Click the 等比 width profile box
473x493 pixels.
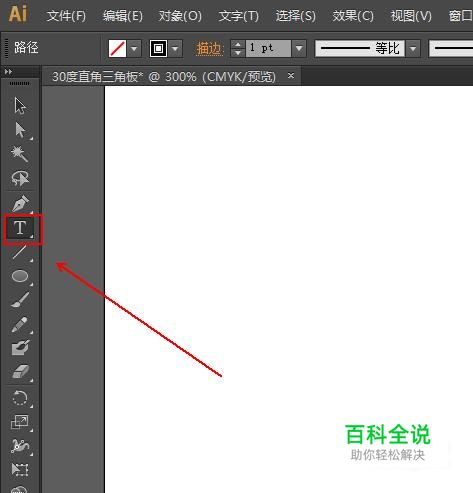[x=360, y=49]
